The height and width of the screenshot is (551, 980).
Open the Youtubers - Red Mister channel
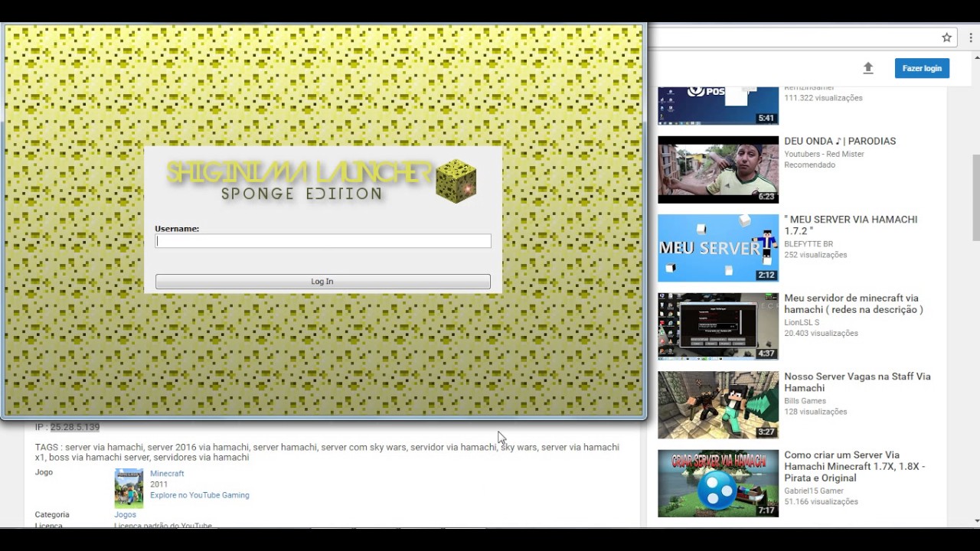(824, 154)
